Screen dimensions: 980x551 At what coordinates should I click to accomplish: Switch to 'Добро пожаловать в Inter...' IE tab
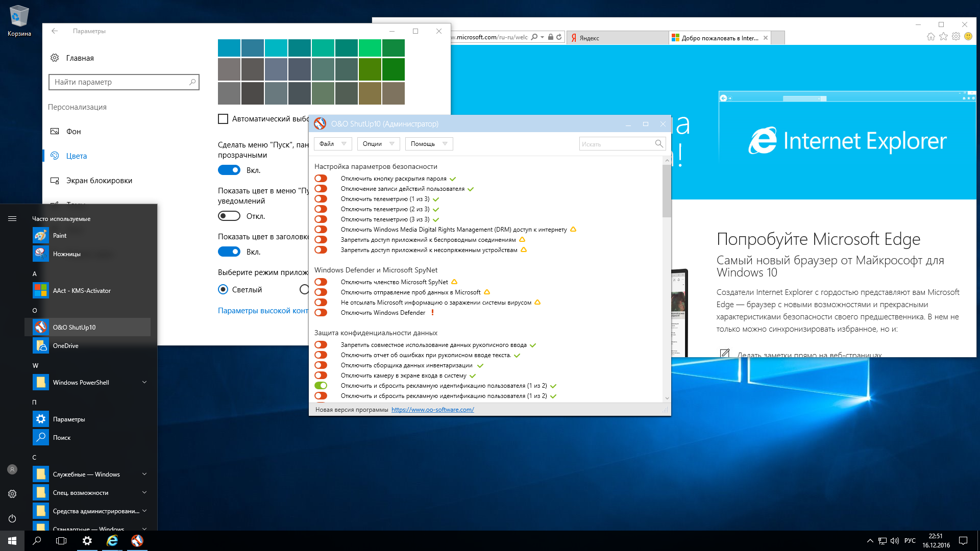coord(720,38)
